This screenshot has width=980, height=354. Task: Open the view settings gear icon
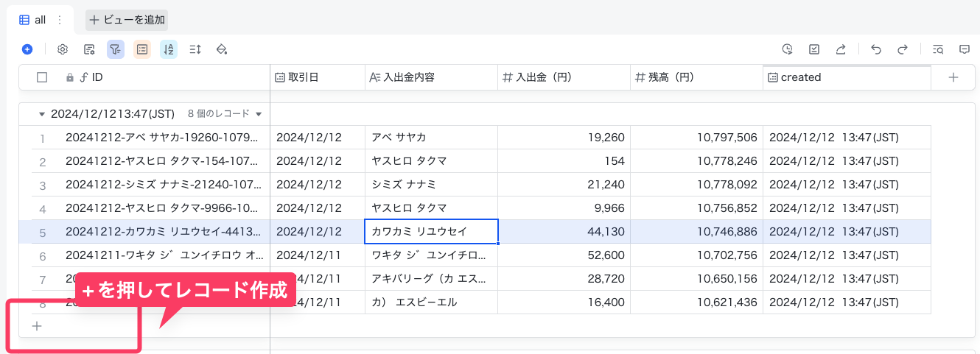point(63,49)
